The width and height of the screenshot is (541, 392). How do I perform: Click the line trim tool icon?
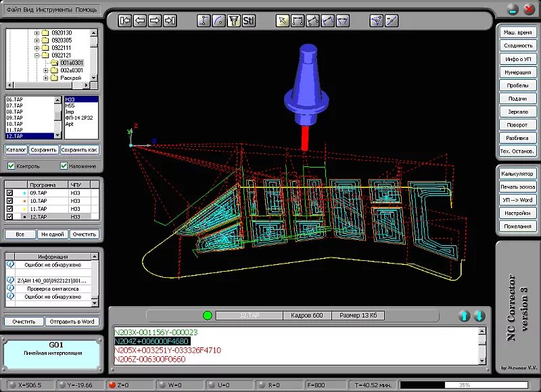click(392, 21)
